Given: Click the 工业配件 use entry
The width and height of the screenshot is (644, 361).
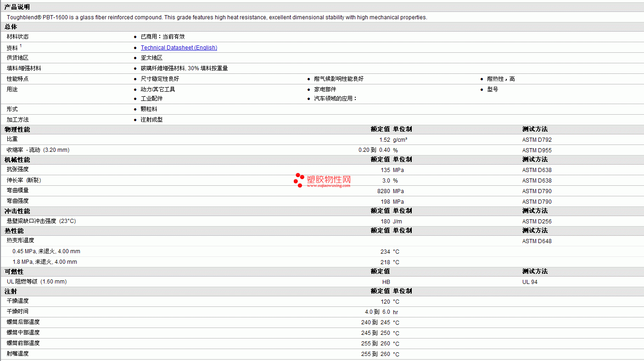Looking at the screenshot, I should coord(151,99).
